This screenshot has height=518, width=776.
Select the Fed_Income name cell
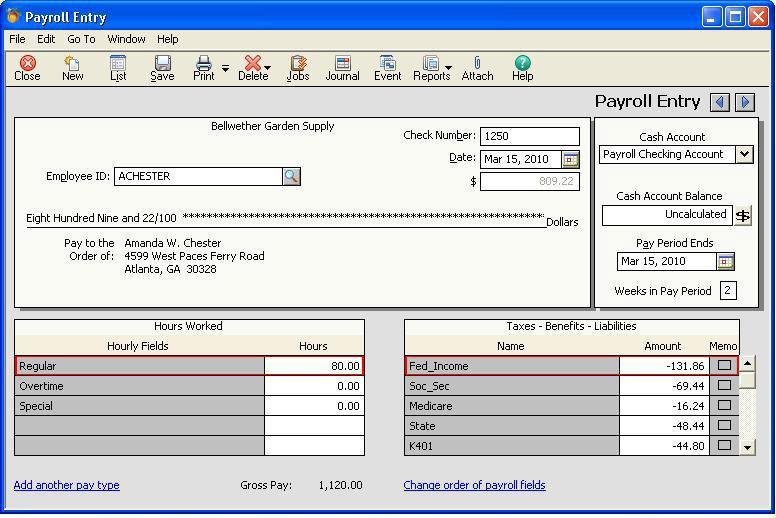point(512,366)
